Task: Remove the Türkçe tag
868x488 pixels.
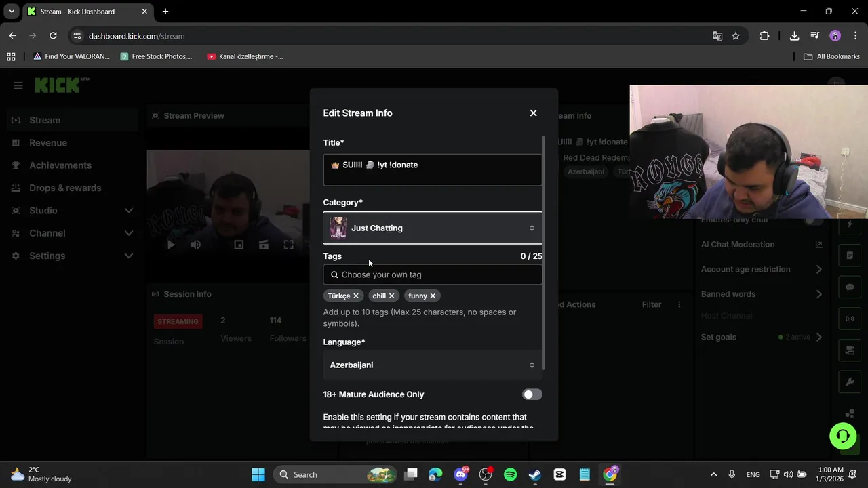Action: (x=355, y=296)
